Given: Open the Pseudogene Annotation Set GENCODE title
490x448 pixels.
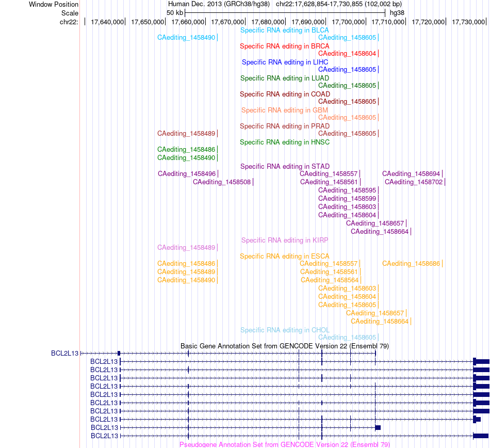Looking at the screenshot, I should click(x=284, y=444).
